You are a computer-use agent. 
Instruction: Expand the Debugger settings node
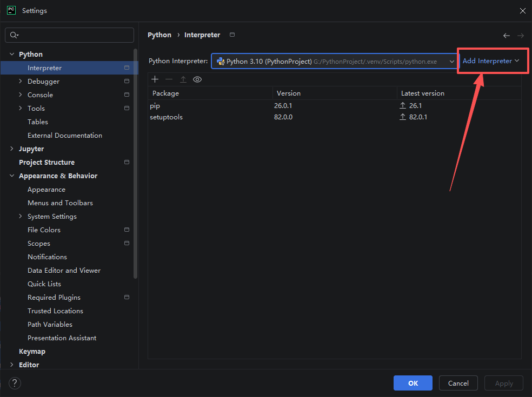21,81
